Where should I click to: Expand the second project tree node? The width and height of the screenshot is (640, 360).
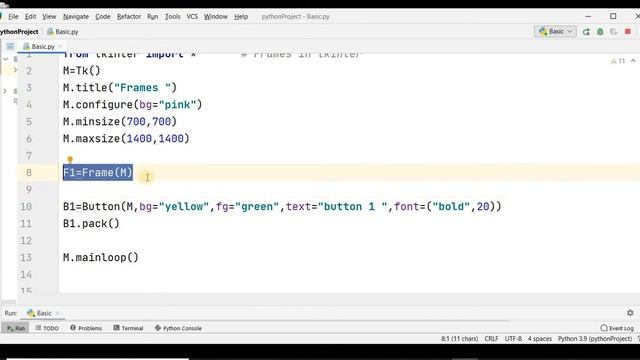[x=15, y=70]
